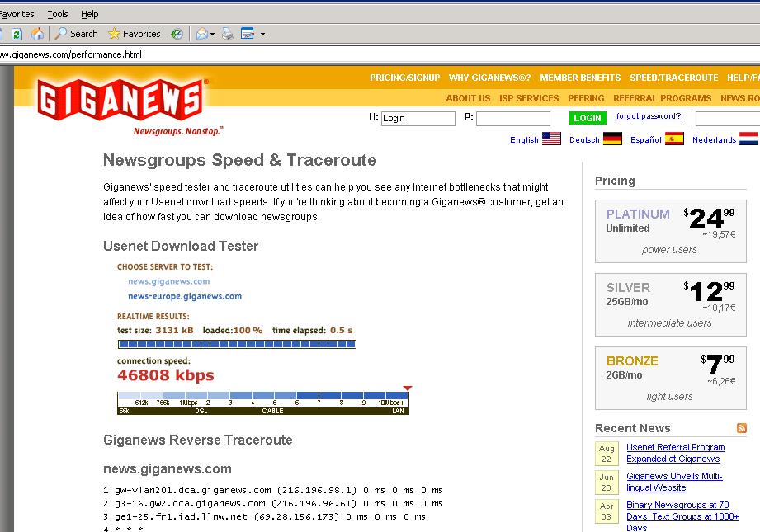Viewport: 760px width, 532px height.
Task: Click the Usenet Download Tester heading
Action: click(x=181, y=246)
